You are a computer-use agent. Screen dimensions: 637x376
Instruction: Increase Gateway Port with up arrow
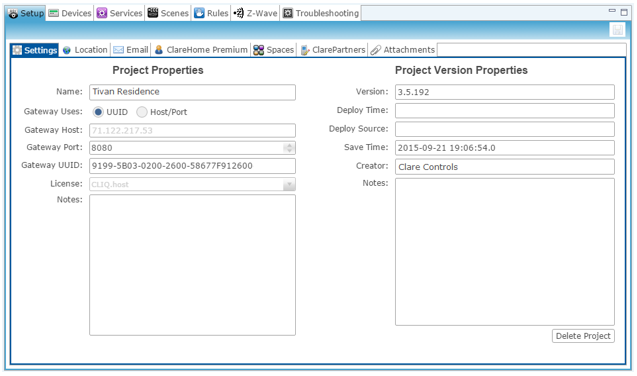click(289, 145)
